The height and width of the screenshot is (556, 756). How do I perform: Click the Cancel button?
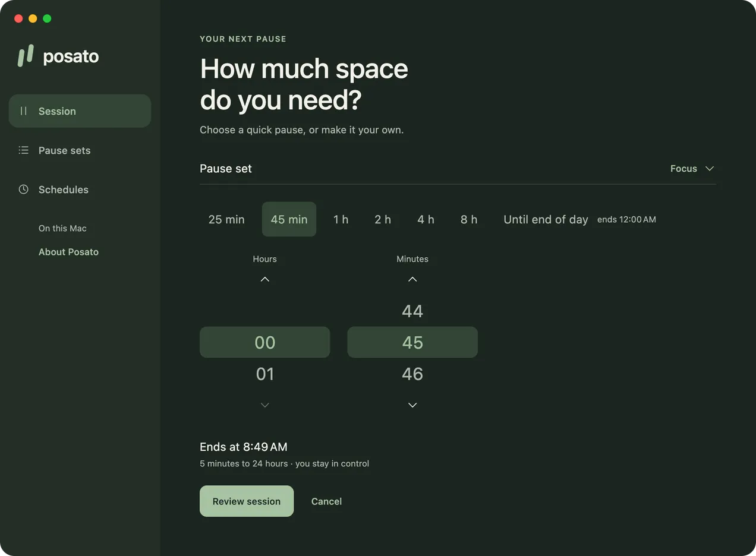(x=326, y=501)
